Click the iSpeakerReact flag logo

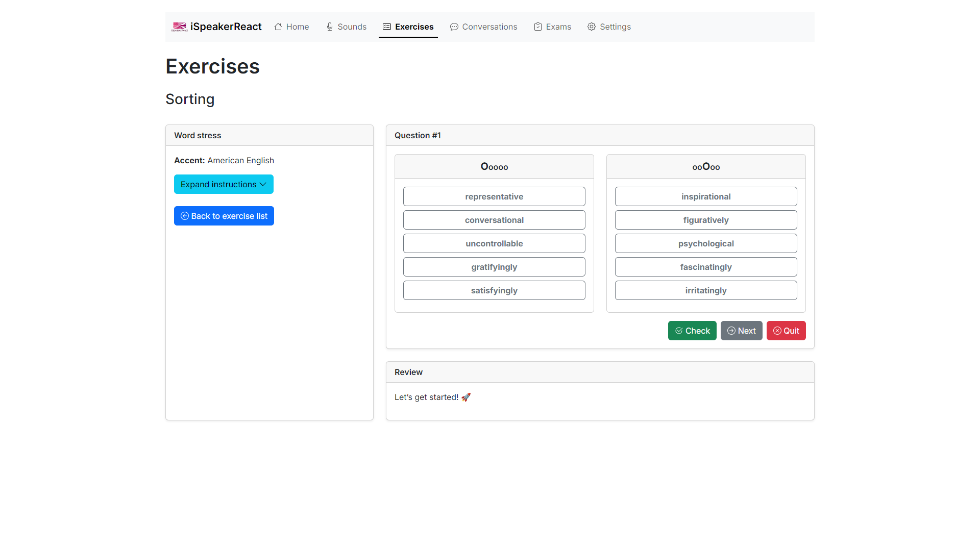(x=180, y=27)
